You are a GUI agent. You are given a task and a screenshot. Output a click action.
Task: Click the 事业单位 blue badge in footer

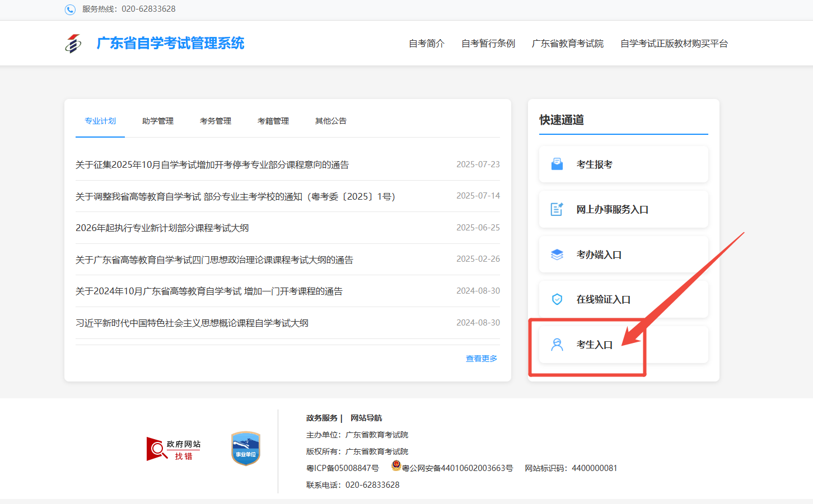click(245, 448)
